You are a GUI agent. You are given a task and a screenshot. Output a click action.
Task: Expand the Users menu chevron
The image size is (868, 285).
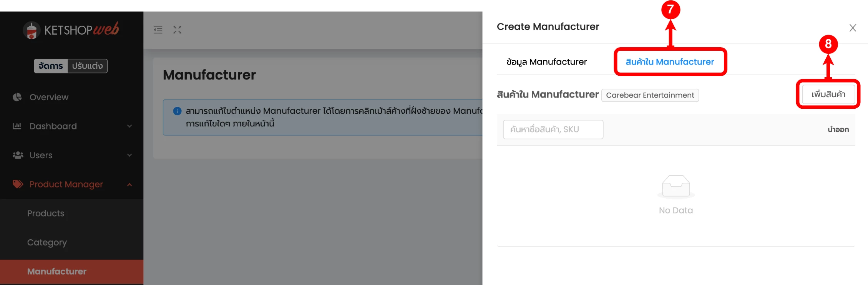(129, 155)
